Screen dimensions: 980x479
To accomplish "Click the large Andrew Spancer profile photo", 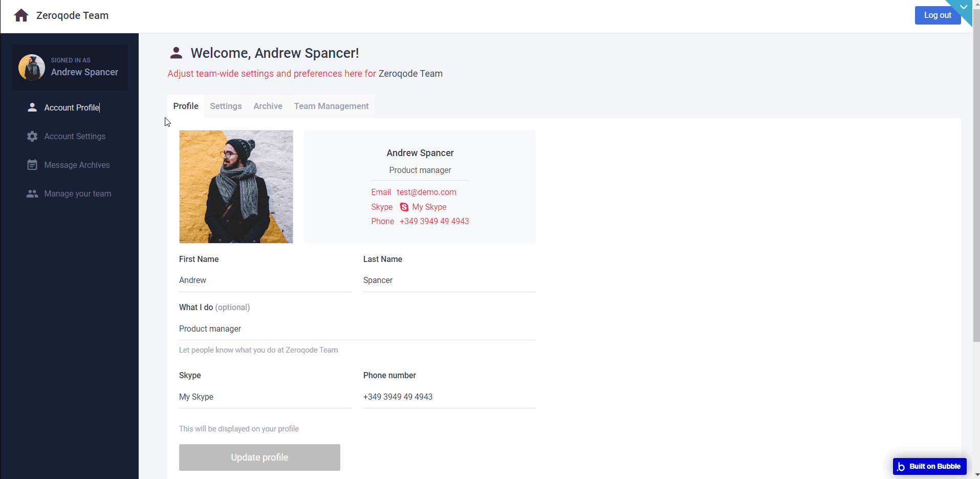I will coord(236,186).
